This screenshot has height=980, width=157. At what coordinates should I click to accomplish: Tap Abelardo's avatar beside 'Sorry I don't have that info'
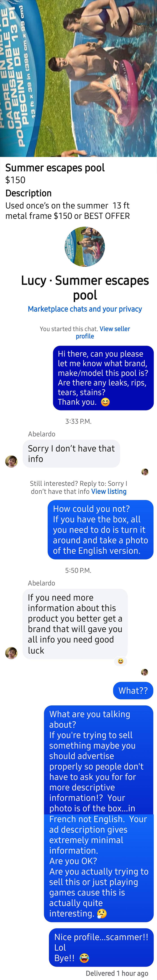coord(11,461)
